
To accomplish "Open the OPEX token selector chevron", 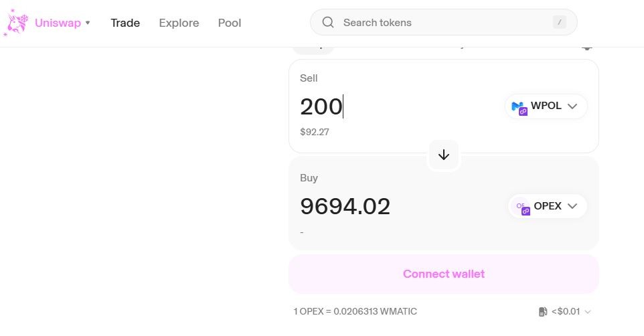I will click(572, 206).
